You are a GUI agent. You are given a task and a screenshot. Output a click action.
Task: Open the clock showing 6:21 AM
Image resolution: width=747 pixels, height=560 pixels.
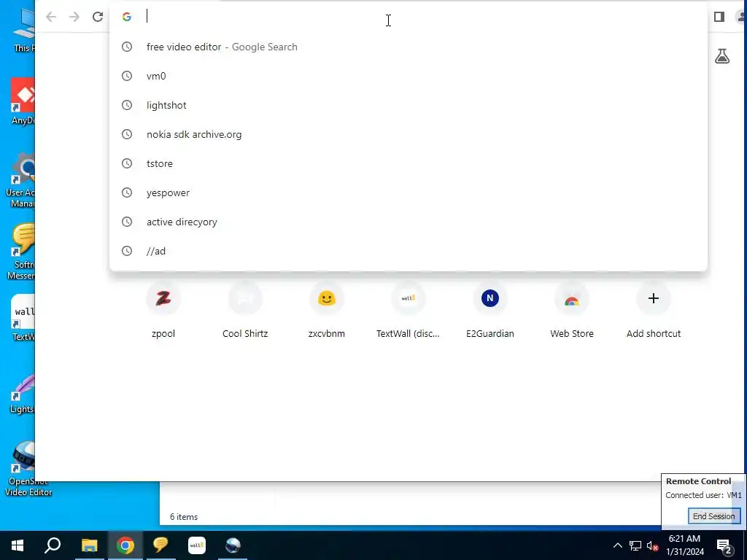(x=684, y=545)
